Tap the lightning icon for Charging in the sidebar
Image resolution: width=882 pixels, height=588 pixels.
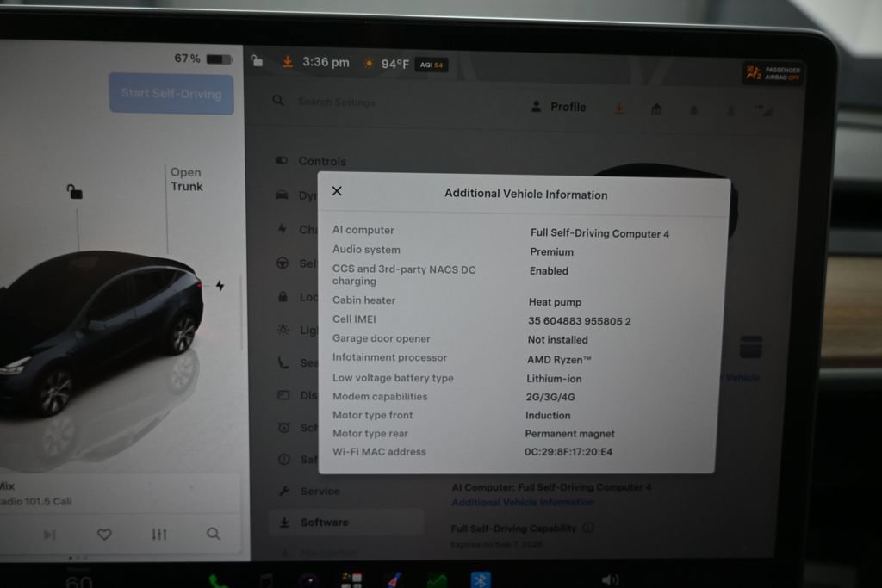[x=283, y=229]
